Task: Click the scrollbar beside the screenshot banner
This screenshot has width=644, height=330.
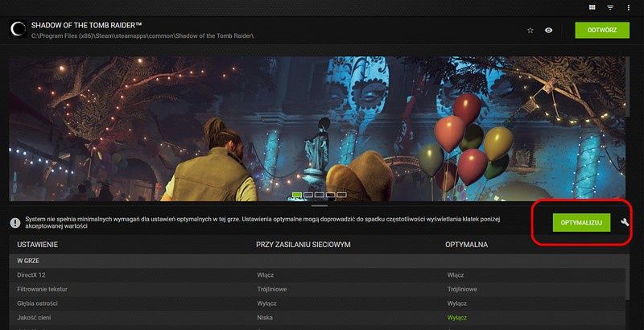Action: [x=627, y=86]
